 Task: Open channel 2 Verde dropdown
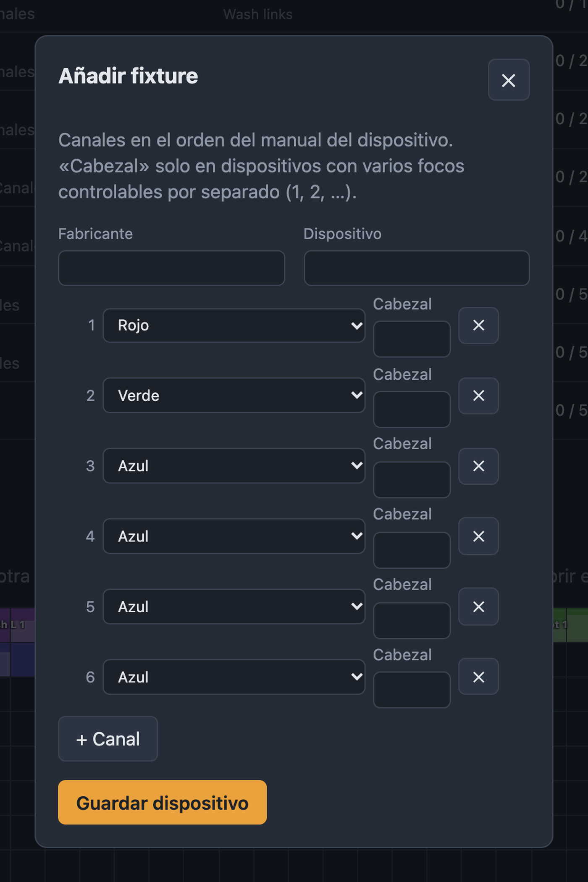point(234,396)
